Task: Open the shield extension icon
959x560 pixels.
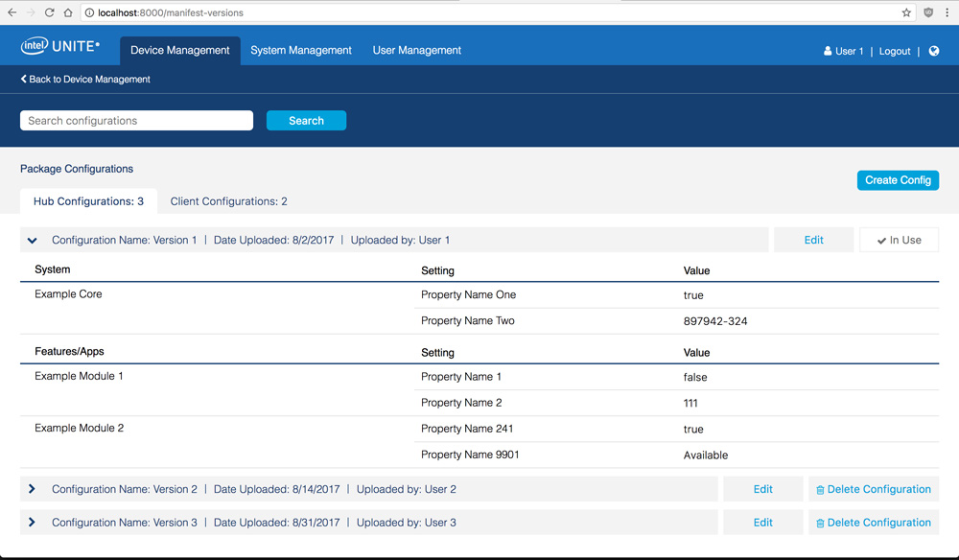Action: (928, 12)
